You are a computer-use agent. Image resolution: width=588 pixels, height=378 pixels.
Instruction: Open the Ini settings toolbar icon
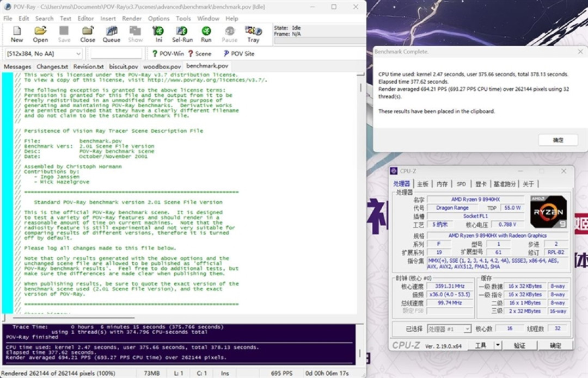(x=158, y=34)
